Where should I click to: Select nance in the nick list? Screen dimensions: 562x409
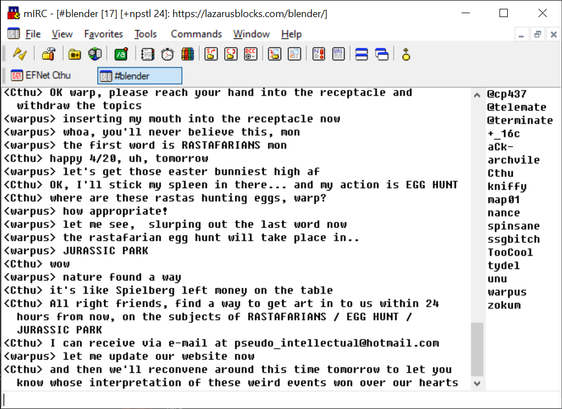[504, 213]
